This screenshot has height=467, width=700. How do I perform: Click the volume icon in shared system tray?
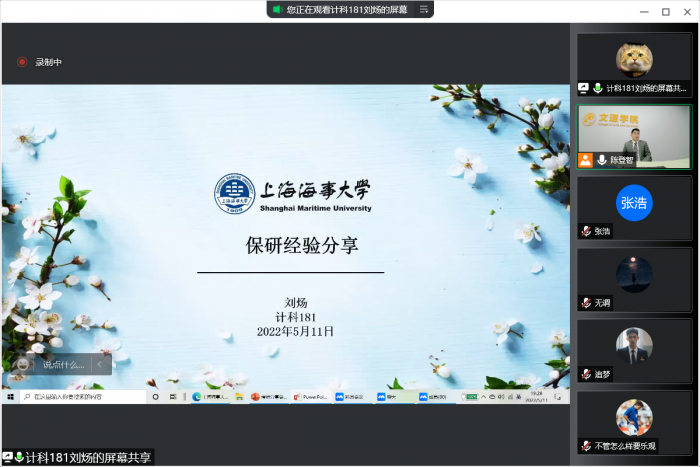tap(501, 396)
